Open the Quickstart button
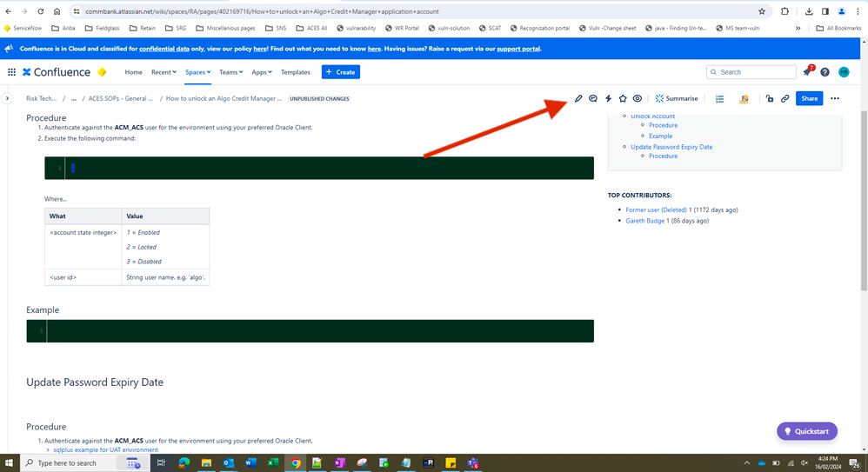The image size is (868, 472). pyautogui.click(x=807, y=431)
